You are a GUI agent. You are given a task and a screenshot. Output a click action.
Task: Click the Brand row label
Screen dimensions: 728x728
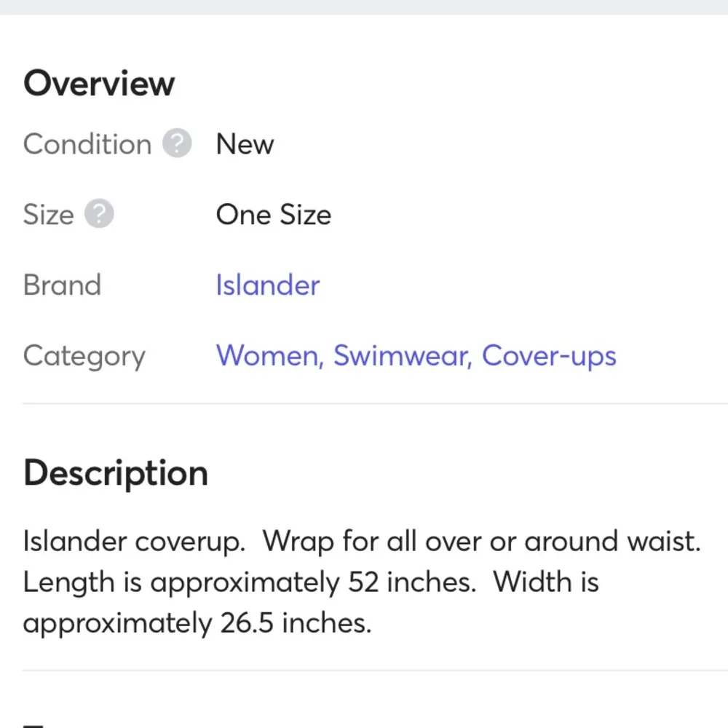[x=62, y=285]
